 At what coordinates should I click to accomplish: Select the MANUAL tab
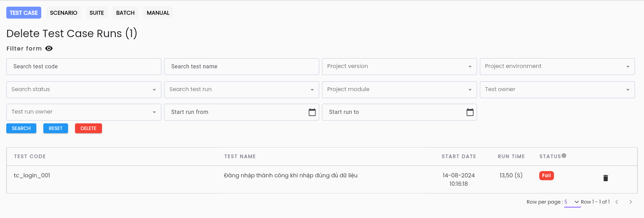(x=158, y=13)
